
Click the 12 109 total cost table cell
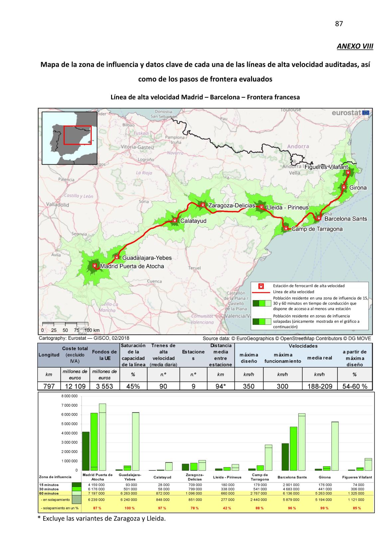[x=75, y=386]
